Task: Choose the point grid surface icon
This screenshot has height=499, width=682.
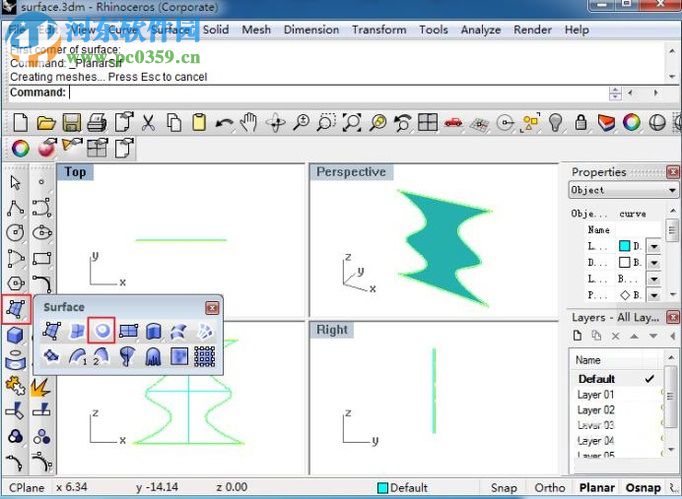Action: point(204,357)
